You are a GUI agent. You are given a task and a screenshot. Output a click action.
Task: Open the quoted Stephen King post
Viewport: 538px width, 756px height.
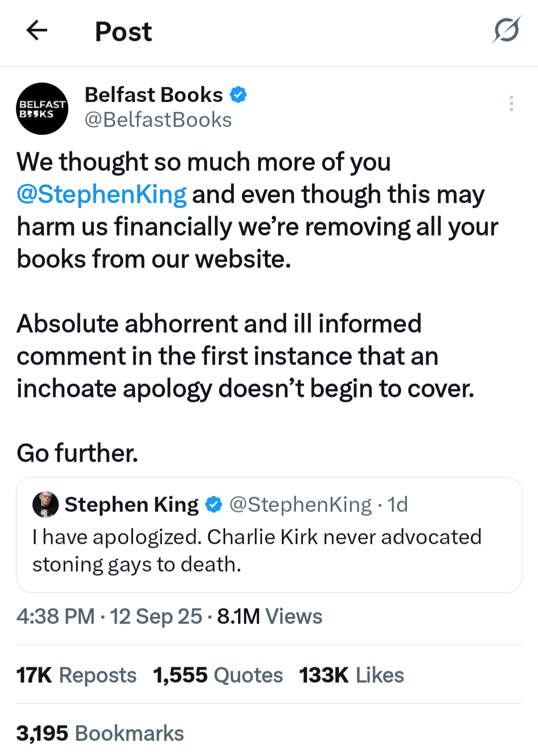click(269, 551)
